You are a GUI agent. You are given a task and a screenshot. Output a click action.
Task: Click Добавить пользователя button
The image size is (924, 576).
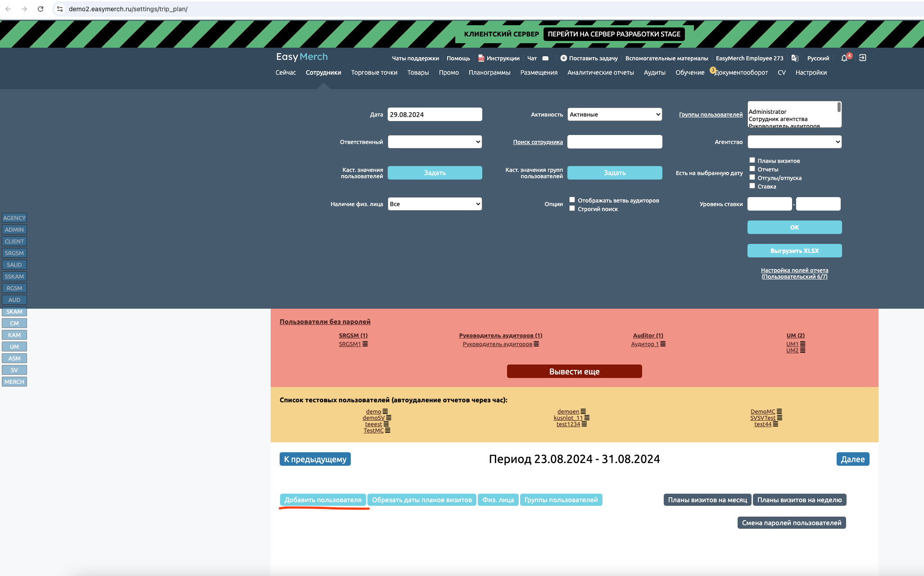click(322, 500)
